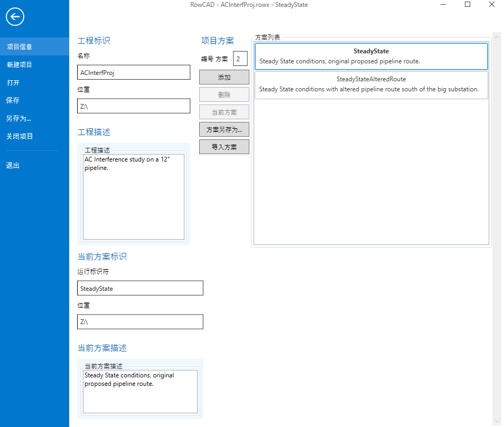Minimize the RowCAD window
Image resolution: width=504 pixels, height=427 pixels.
(x=443, y=5)
